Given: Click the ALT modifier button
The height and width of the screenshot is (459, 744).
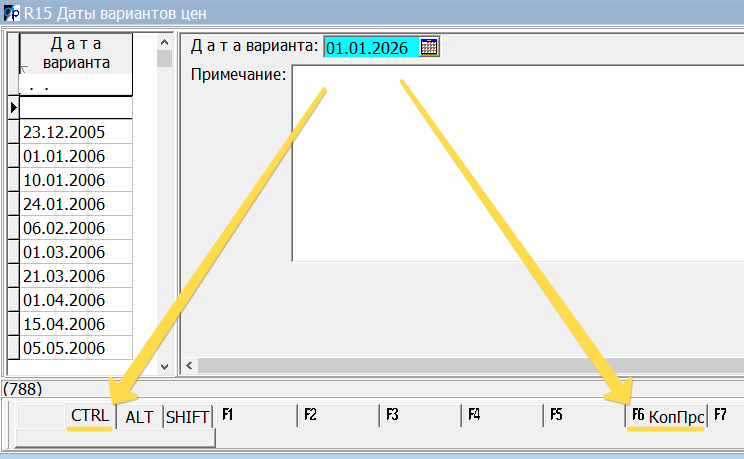Looking at the screenshot, I should 139,417.
